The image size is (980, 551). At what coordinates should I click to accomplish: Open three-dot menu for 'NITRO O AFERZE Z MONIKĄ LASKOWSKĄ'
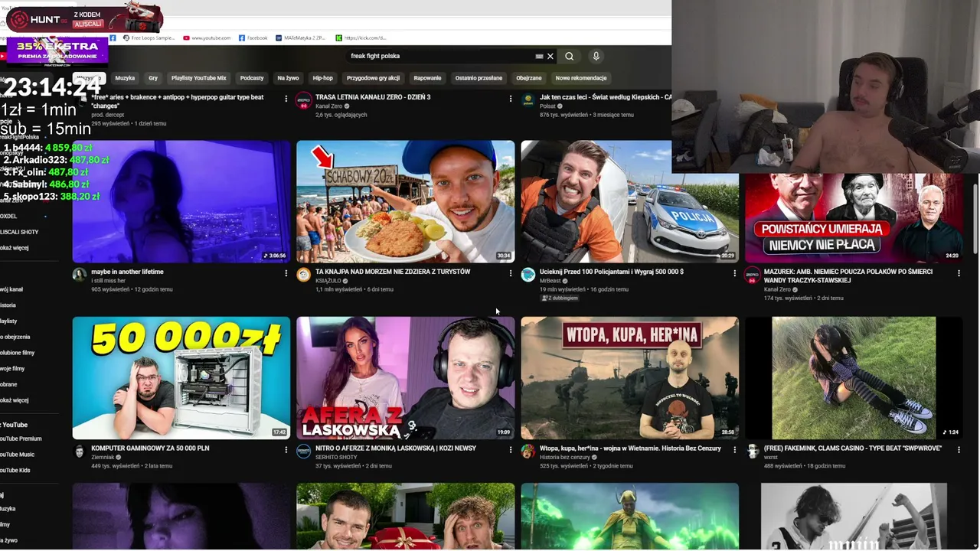[511, 449]
